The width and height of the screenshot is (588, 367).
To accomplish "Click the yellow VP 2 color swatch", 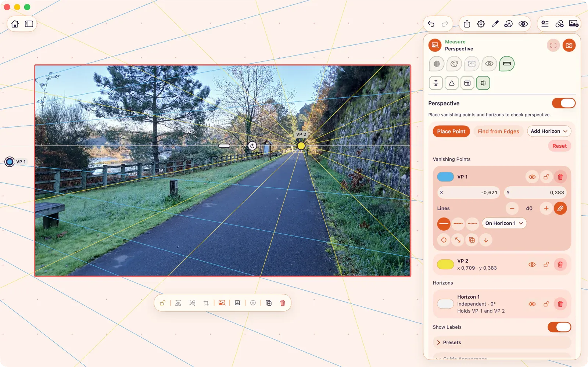I will click(x=445, y=265).
